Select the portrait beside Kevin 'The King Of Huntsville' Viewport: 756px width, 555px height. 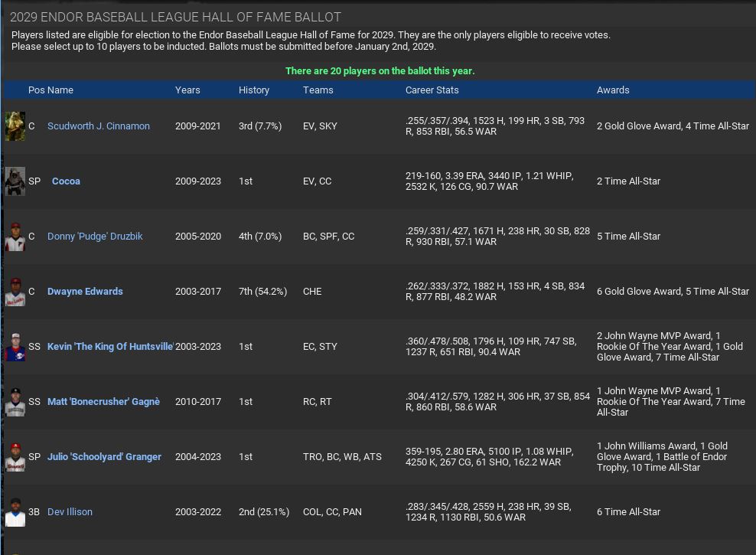pyautogui.click(x=15, y=347)
